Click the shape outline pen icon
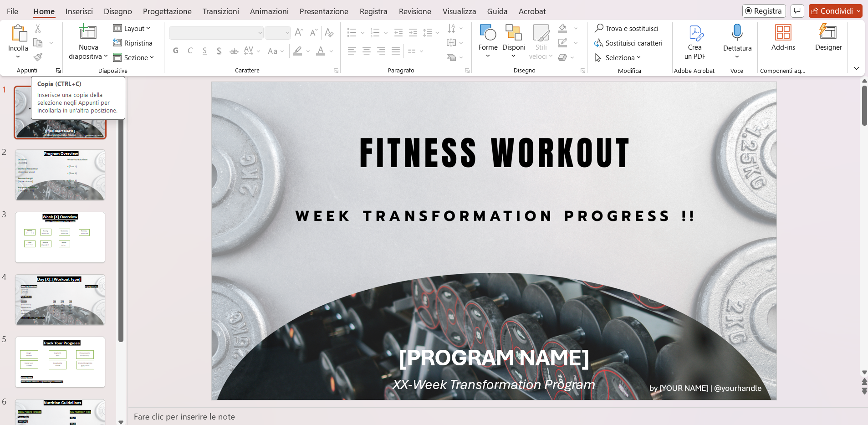Image resolution: width=868 pixels, height=425 pixels. pos(563,43)
